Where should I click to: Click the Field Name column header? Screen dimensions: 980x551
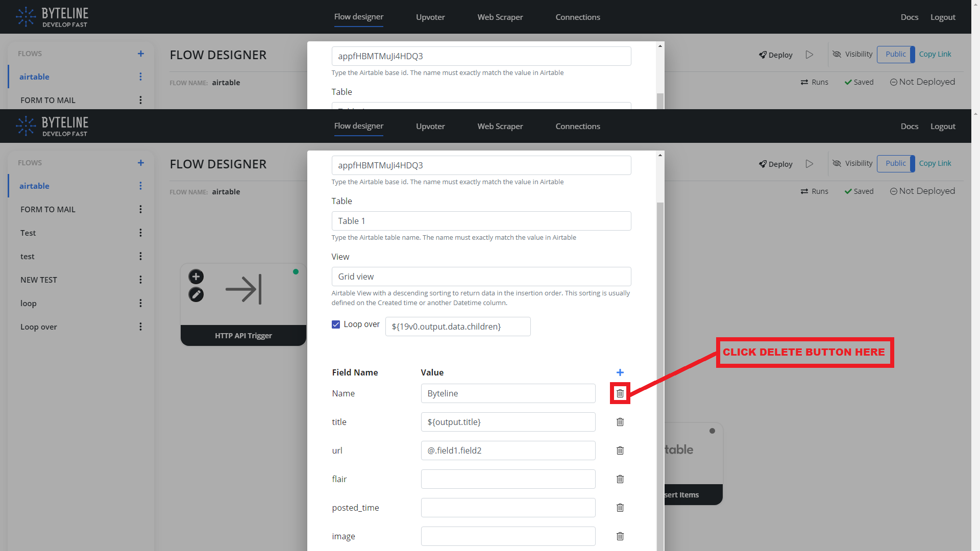tap(355, 372)
